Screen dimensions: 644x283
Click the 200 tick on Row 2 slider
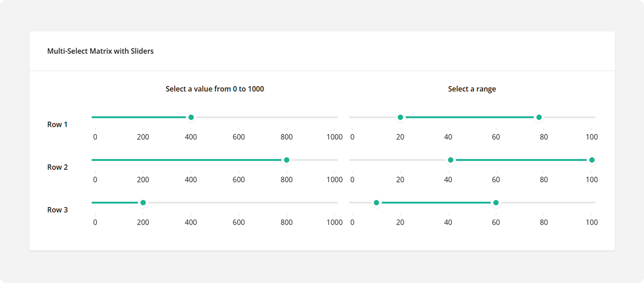[143, 179]
